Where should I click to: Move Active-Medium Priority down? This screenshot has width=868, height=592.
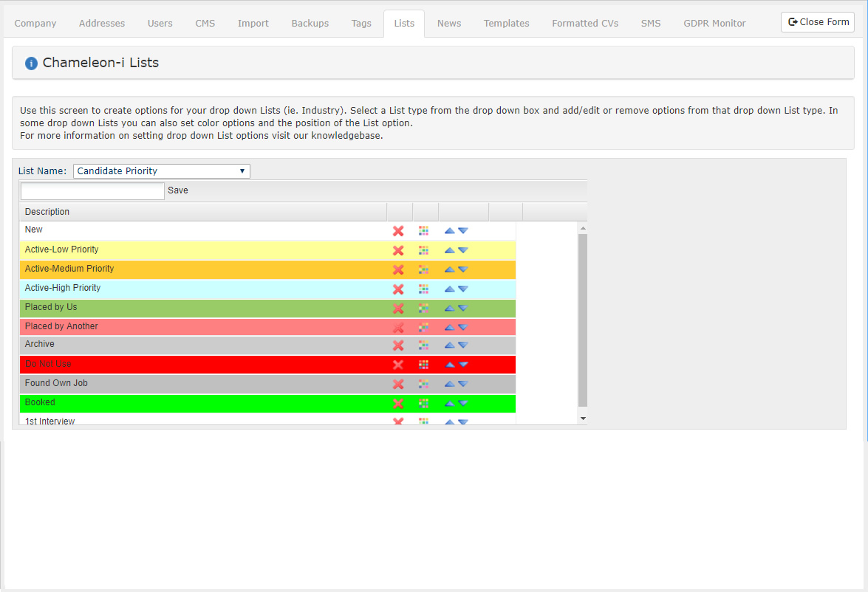[x=463, y=269]
